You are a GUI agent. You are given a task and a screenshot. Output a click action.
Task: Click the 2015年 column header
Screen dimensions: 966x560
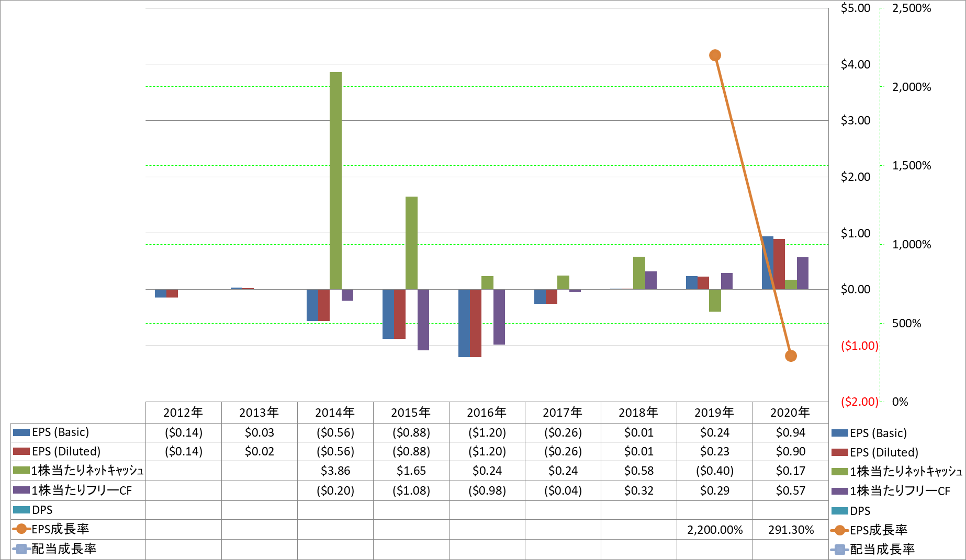click(x=411, y=413)
